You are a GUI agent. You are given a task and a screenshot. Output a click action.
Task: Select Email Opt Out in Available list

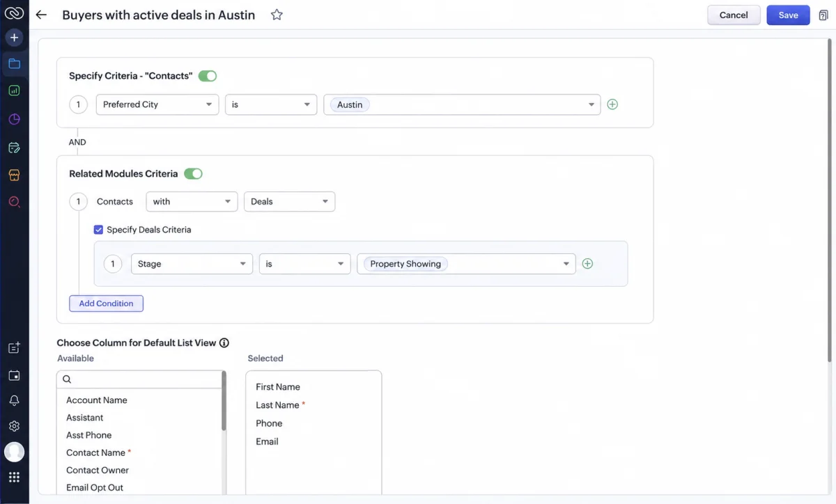coord(95,487)
